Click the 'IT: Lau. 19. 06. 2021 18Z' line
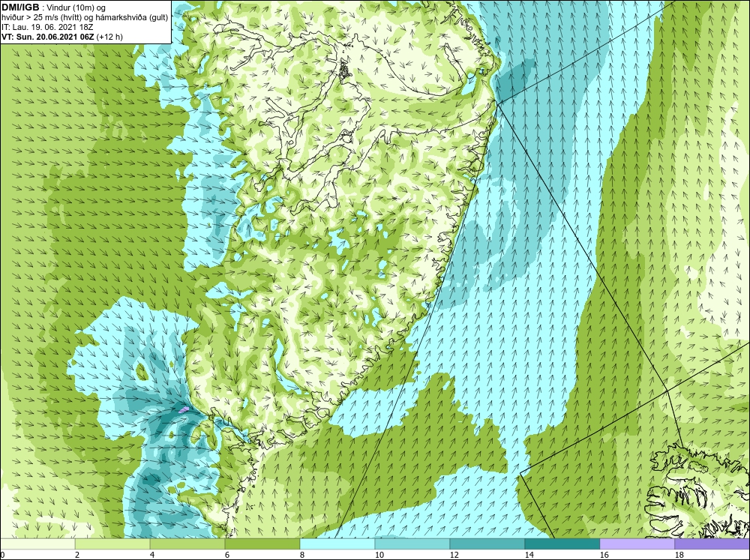 point(47,27)
